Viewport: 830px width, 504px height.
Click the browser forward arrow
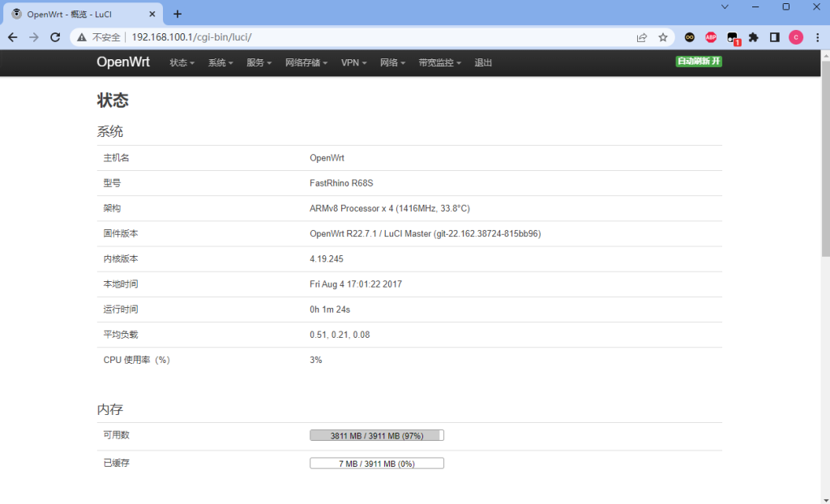[x=34, y=37]
